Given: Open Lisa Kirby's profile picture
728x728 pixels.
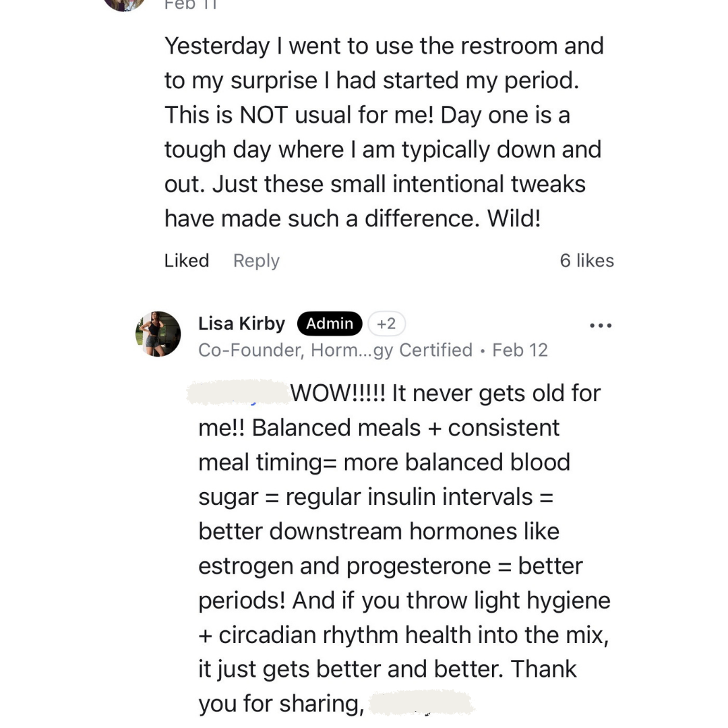Looking at the screenshot, I should (x=158, y=334).
